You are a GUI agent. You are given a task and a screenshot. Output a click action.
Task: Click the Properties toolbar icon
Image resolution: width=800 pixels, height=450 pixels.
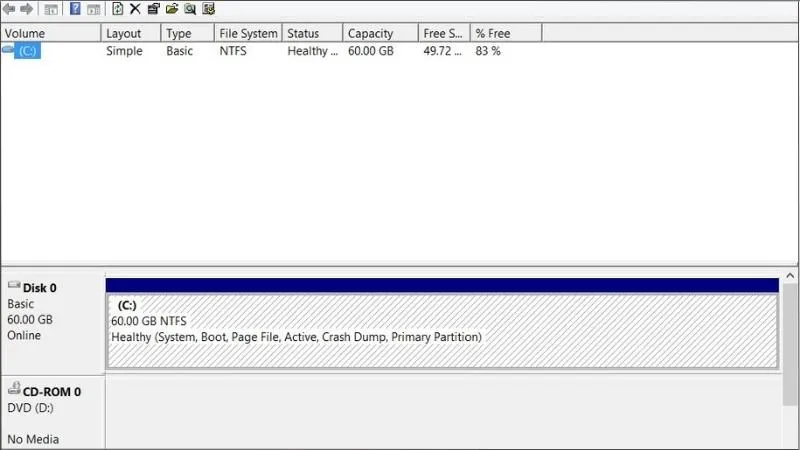pos(153,9)
